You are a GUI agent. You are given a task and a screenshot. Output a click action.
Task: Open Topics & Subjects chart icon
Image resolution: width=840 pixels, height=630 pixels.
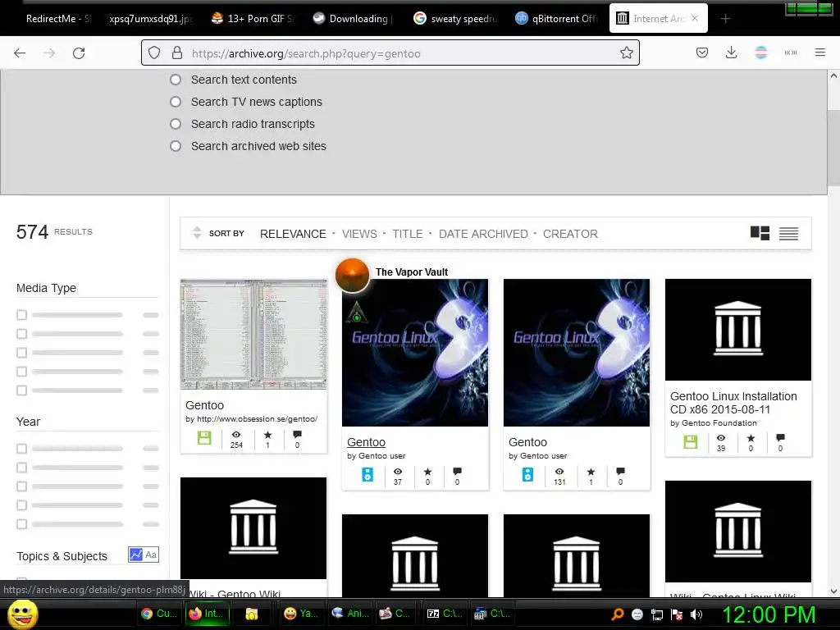click(x=135, y=555)
